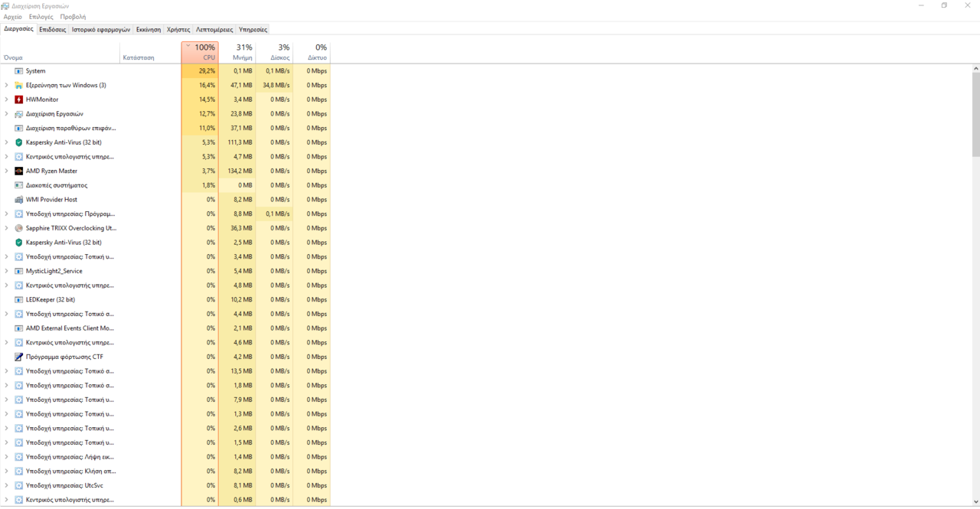Click the gear icon for Υποδοχή υπηρεσίας: Κλήση απ...

(19, 471)
